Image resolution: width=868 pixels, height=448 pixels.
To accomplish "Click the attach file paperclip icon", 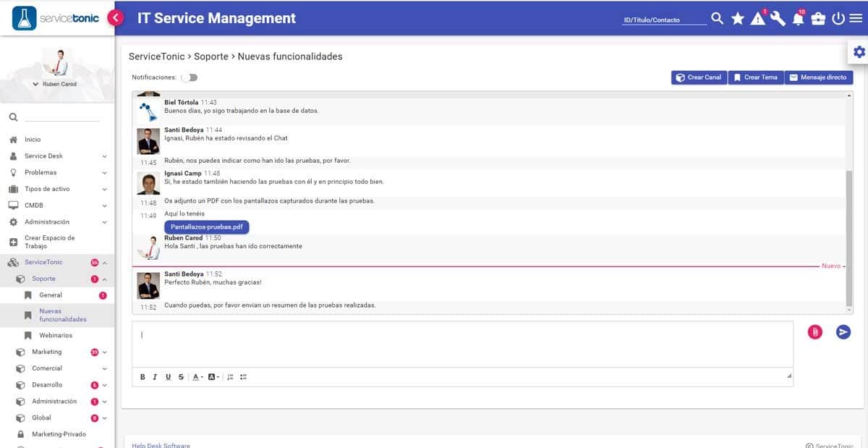I will (815, 331).
